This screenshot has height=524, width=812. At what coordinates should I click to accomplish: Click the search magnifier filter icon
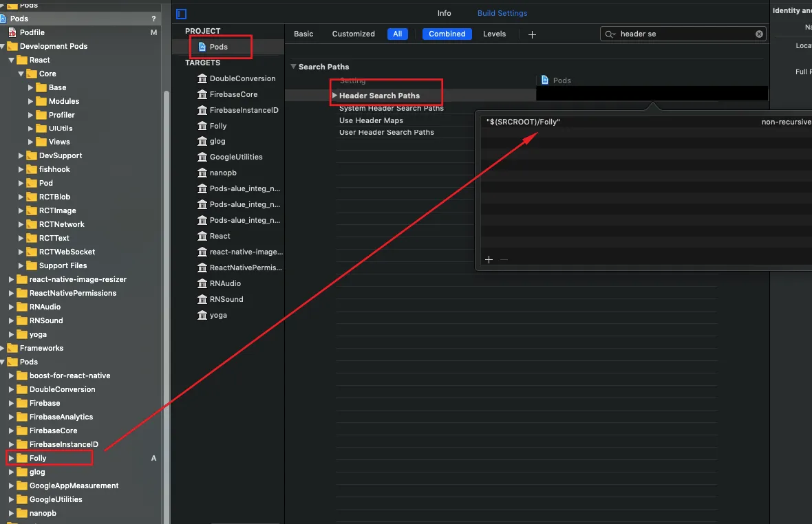point(610,34)
